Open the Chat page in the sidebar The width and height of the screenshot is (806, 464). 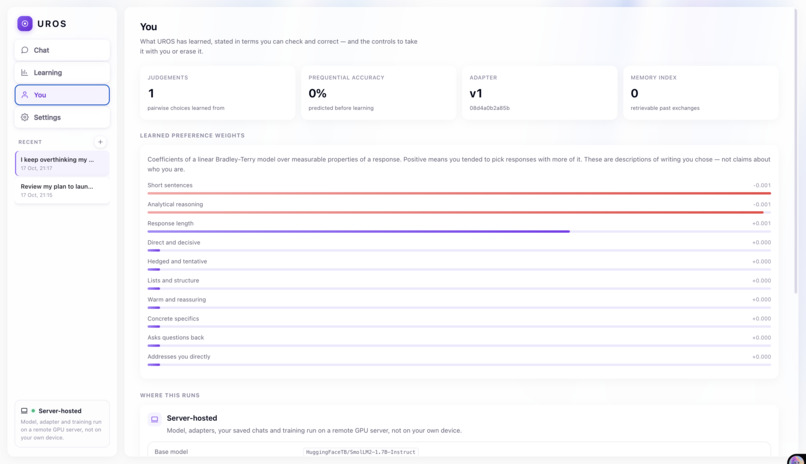tap(62, 50)
